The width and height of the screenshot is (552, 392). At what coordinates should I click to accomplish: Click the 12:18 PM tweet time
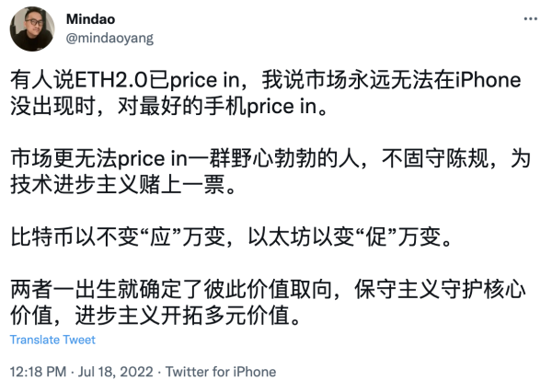(x=38, y=372)
